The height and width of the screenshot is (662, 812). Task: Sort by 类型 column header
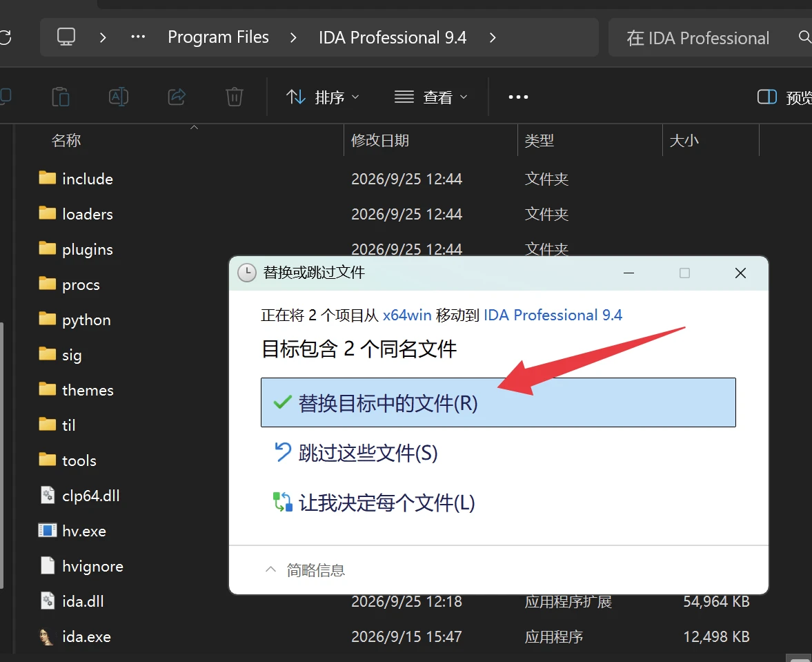pyautogui.click(x=539, y=140)
